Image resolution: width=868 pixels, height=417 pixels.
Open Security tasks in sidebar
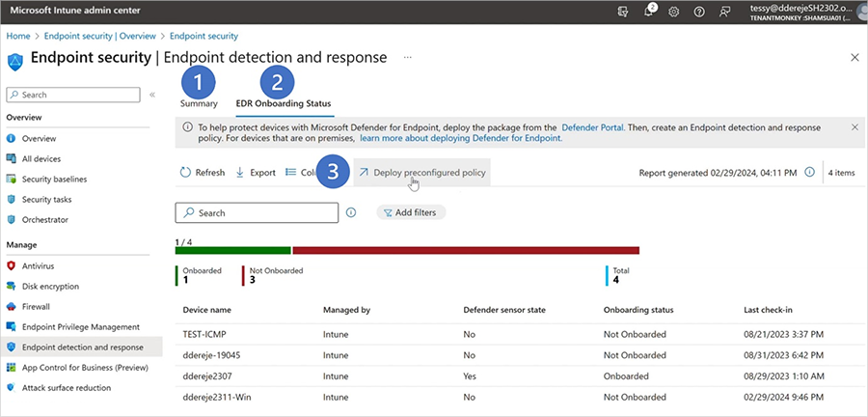[x=46, y=200]
